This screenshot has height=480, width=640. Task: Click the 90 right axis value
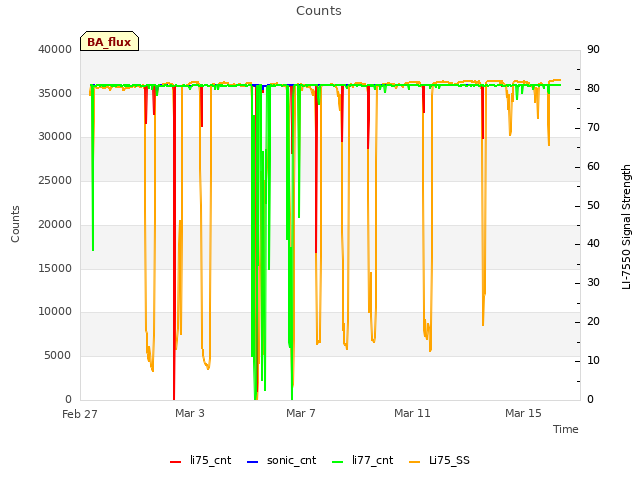[x=593, y=49]
